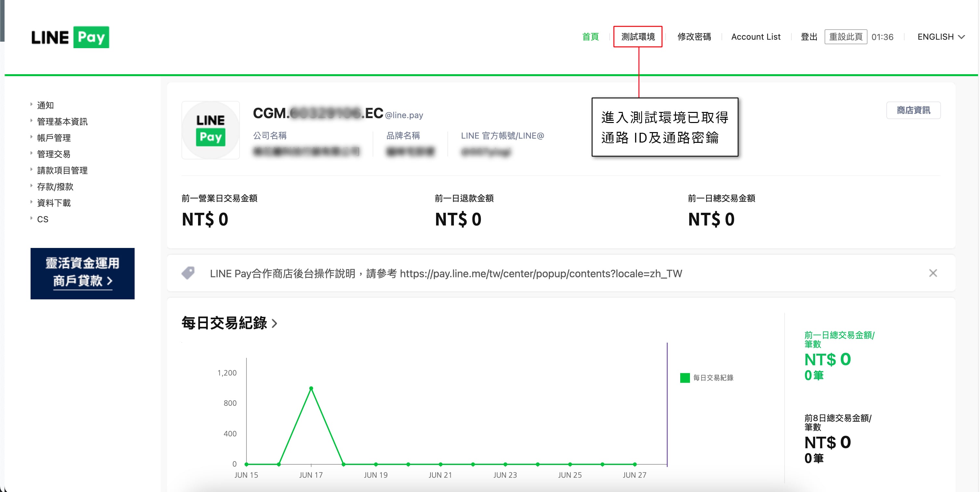This screenshot has height=492, width=980.
Task: Toggle the green 每日交易紀錄 legend swatch
Action: point(685,378)
